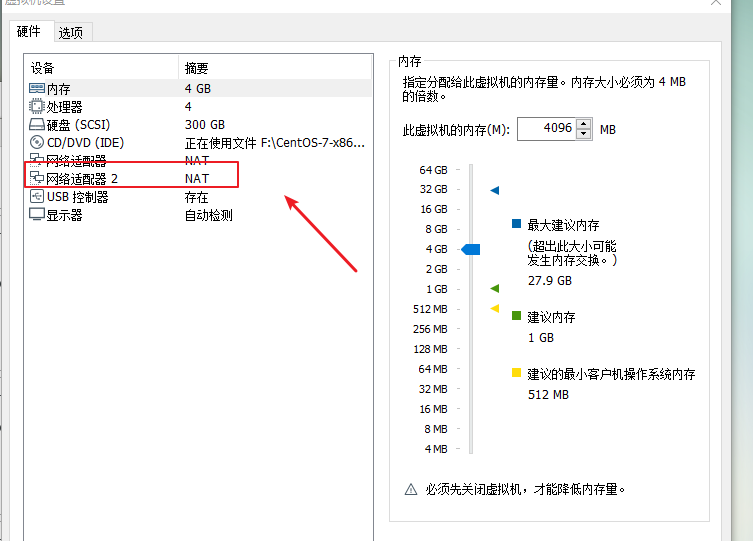
Task: Click the green 建议内存 legend square
Action: pos(517,315)
